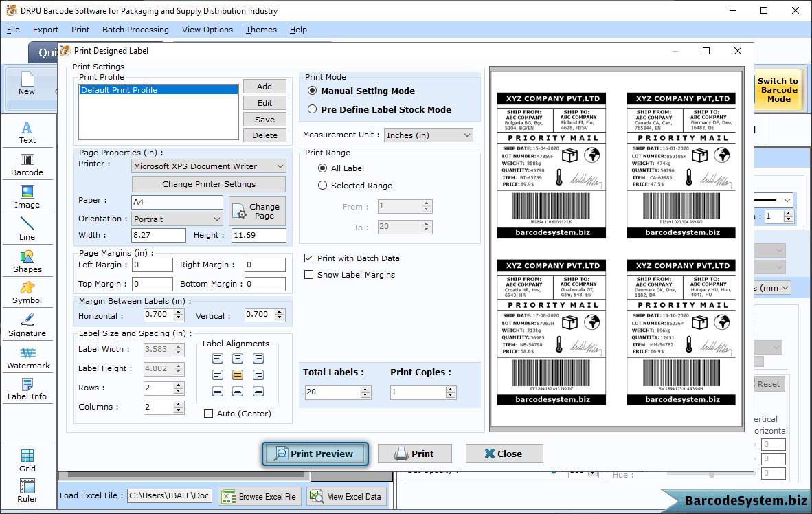Click the Save profile button
Image resolution: width=812 pixels, height=514 pixels.
264,119
